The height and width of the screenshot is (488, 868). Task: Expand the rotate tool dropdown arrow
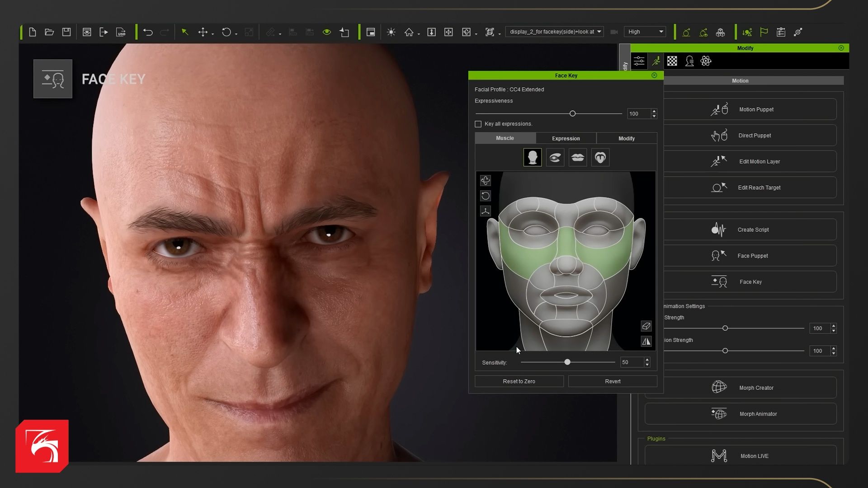(236, 34)
